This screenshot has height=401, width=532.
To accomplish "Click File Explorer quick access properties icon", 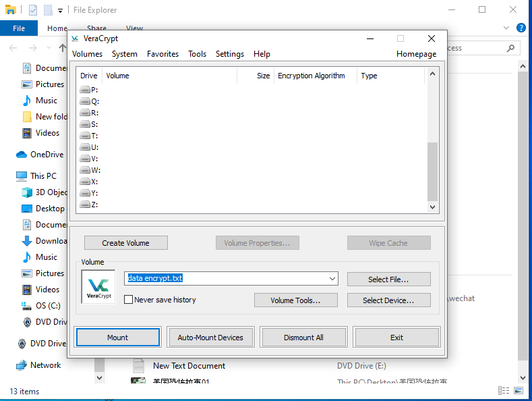I will point(33,10).
